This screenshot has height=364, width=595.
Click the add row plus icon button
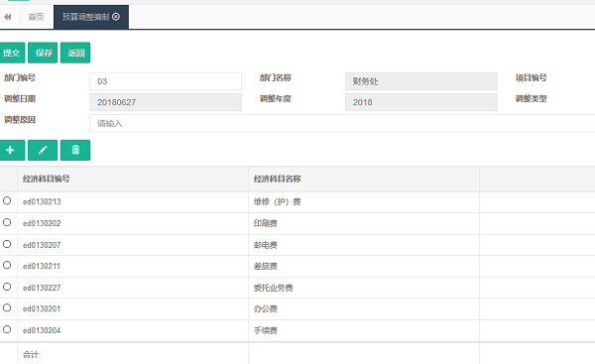[12, 150]
